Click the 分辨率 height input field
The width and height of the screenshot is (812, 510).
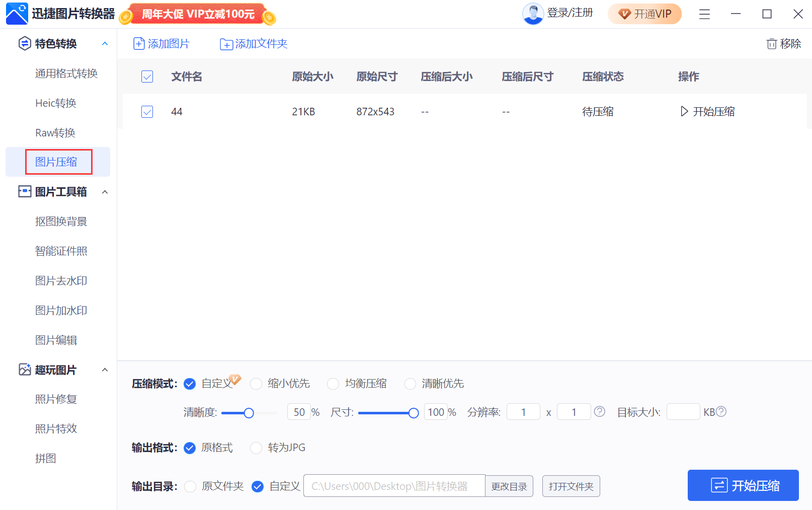click(574, 412)
